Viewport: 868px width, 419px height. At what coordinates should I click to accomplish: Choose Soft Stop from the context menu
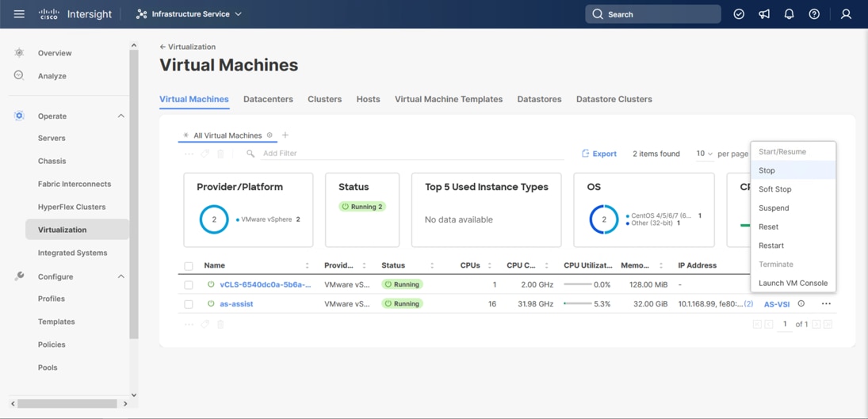click(x=774, y=189)
